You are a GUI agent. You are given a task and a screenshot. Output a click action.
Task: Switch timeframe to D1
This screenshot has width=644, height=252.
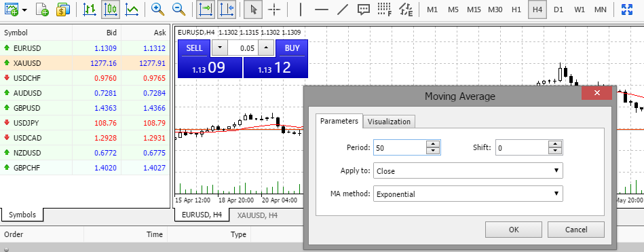558,10
